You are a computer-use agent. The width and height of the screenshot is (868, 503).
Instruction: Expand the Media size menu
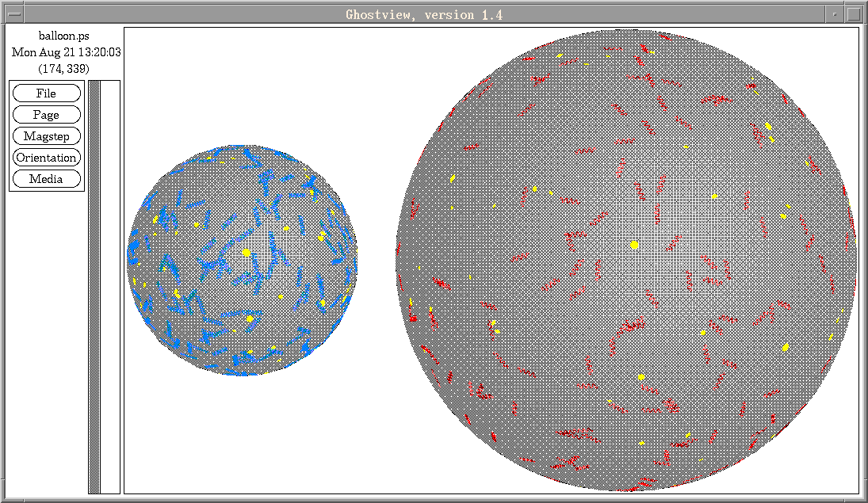47,179
